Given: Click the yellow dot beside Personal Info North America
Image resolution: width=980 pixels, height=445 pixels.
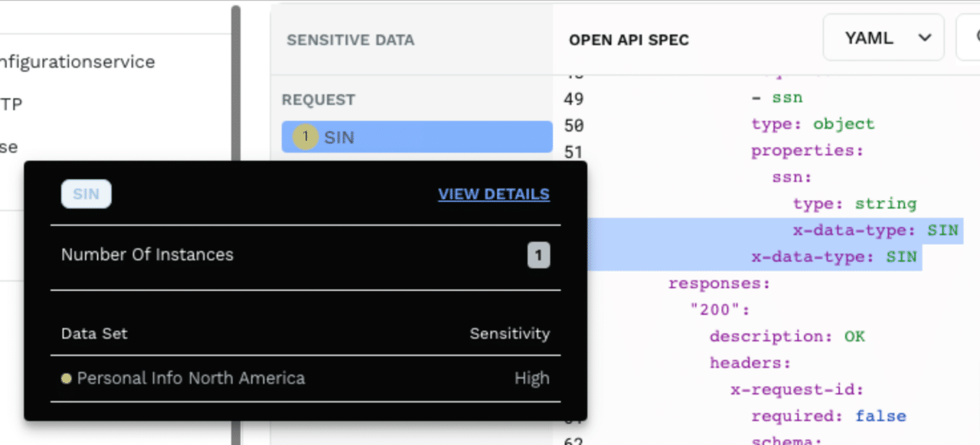Looking at the screenshot, I should click(66, 378).
